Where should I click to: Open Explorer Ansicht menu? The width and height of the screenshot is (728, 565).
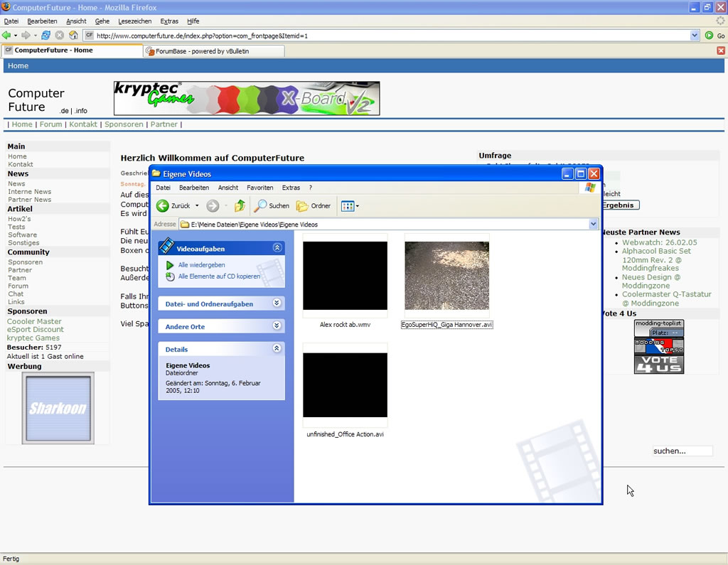point(228,188)
